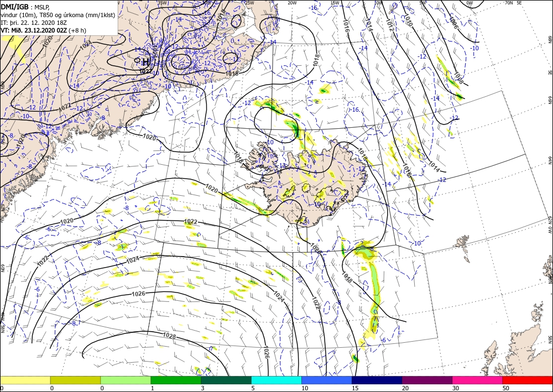Click legend value 30 under the scale
Screen dimensions: 553x392
[x=456, y=388]
